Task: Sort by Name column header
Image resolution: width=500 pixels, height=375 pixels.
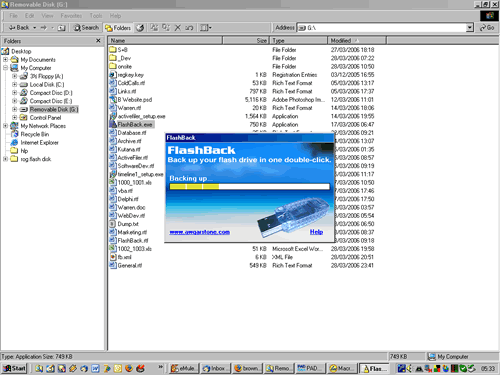Action: [x=165, y=41]
